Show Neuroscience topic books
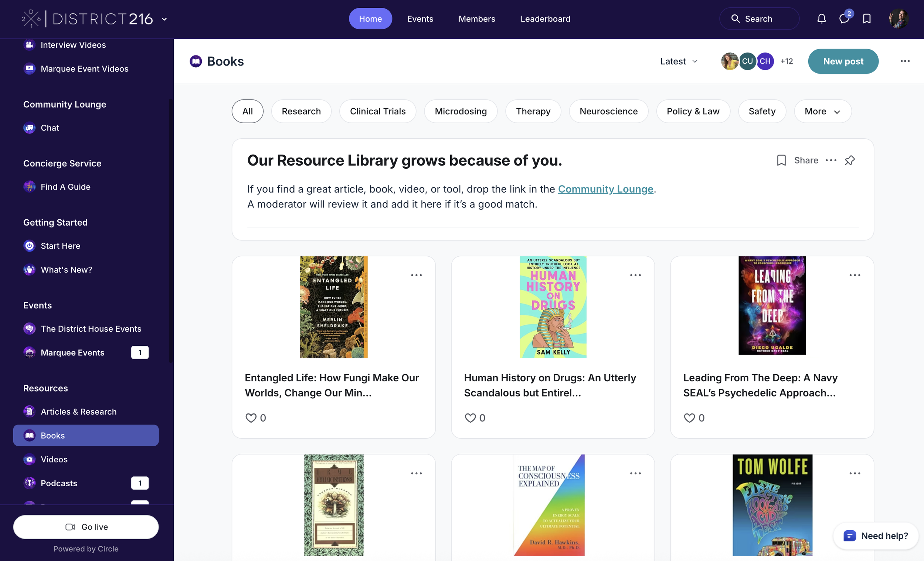Viewport: 924px width, 561px height. click(608, 111)
